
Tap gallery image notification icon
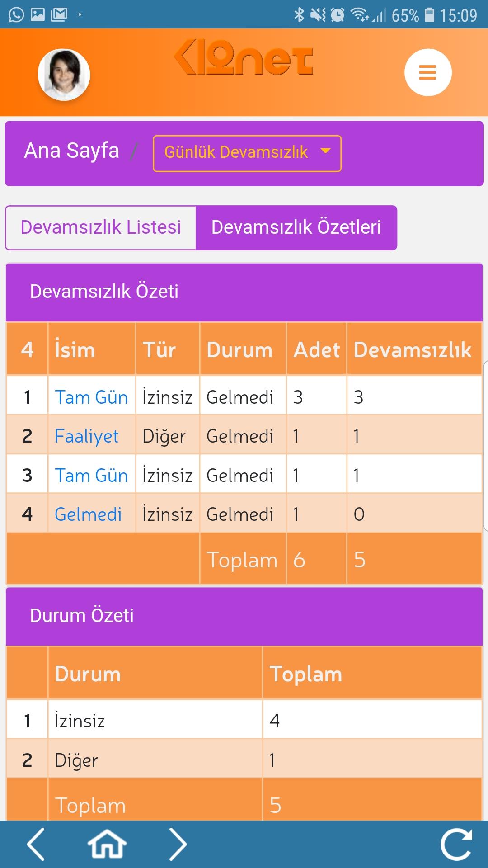(38, 15)
